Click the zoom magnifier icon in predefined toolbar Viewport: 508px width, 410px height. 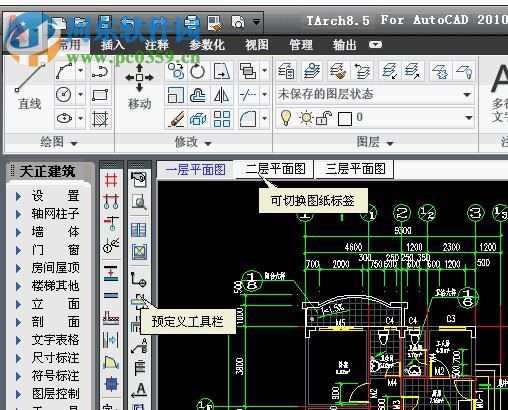pos(139,202)
